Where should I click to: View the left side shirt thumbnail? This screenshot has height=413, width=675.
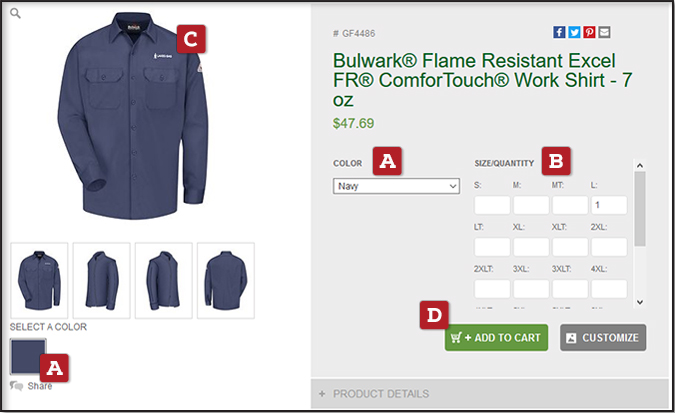[102, 280]
